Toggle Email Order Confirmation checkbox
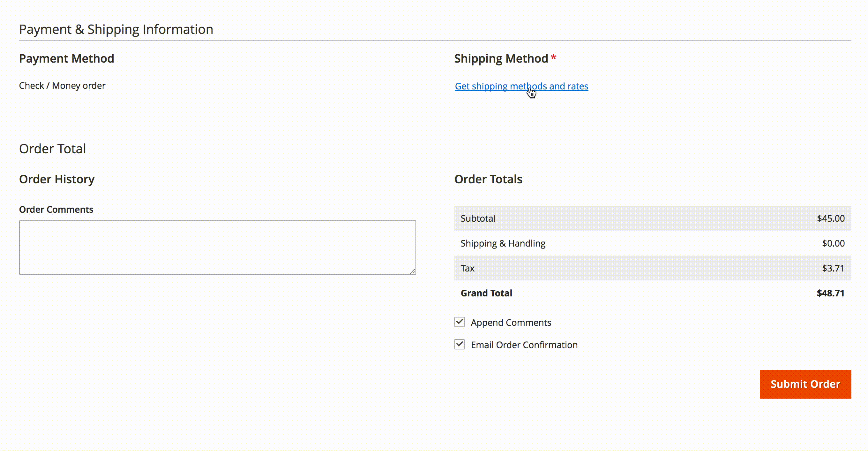The image size is (868, 451). (459, 344)
